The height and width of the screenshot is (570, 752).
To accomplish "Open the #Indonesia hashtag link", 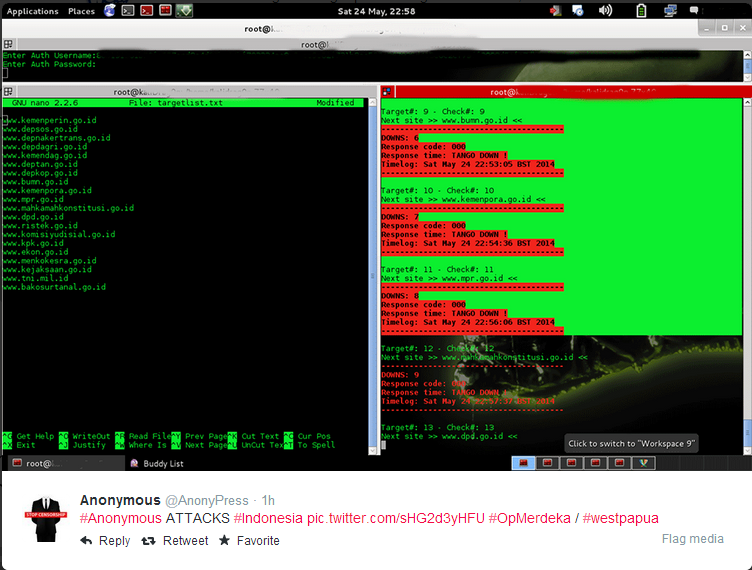I will click(x=268, y=518).
